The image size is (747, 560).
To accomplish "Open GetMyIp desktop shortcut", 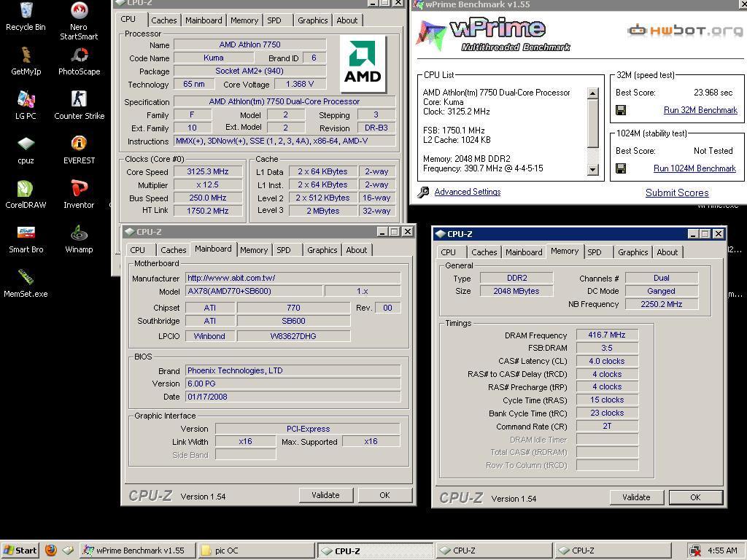I will coord(26,61).
